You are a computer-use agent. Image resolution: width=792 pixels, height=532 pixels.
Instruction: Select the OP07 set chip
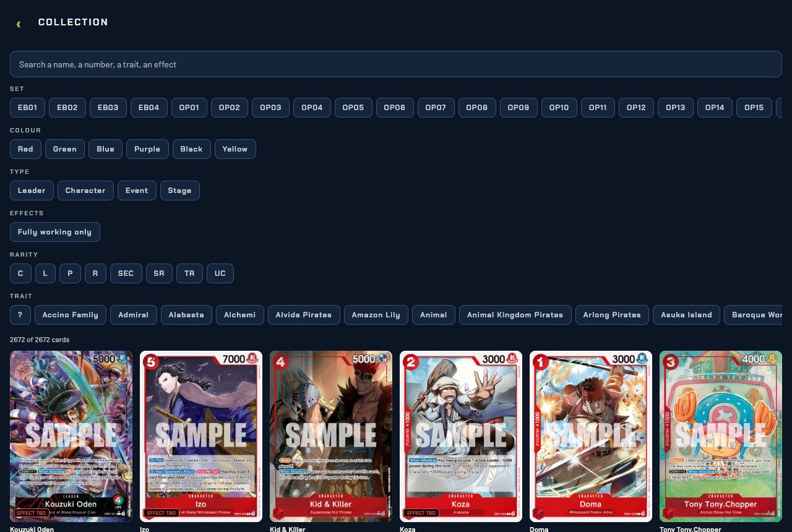(436, 108)
